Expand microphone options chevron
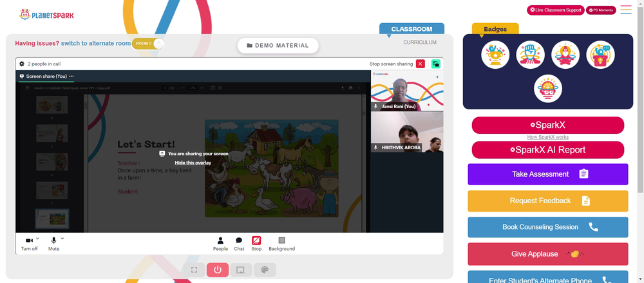644x283 pixels. [x=62, y=239]
